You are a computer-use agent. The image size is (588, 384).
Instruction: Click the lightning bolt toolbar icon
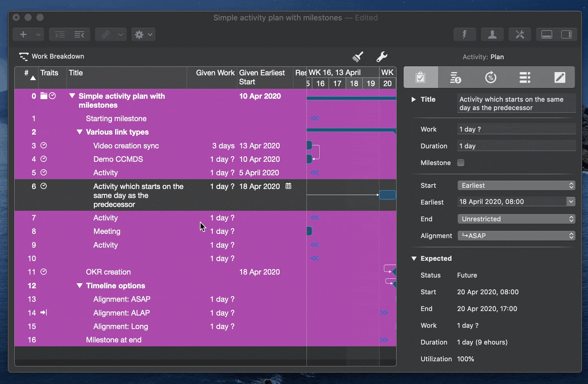coord(465,35)
